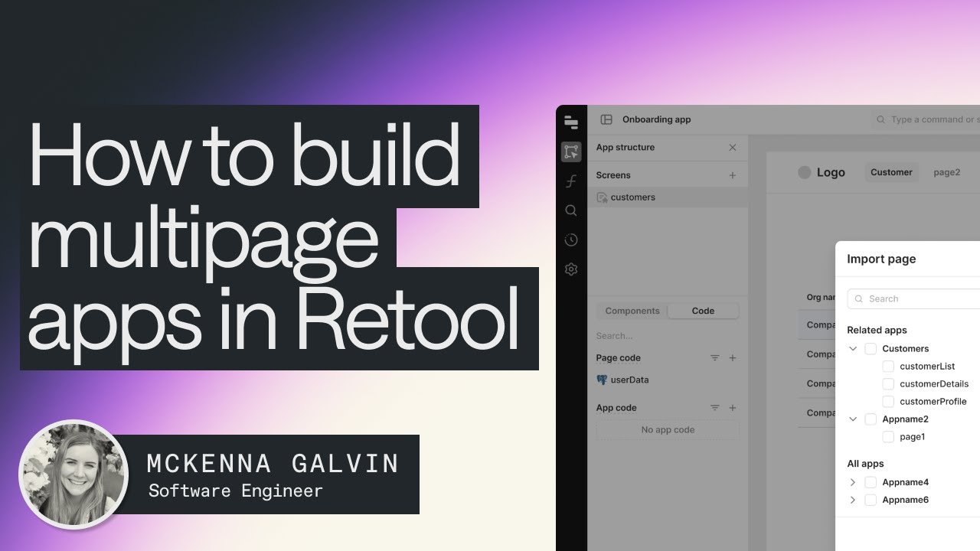The image size is (980, 551).
Task: Click the customerList label
Action: tap(927, 367)
